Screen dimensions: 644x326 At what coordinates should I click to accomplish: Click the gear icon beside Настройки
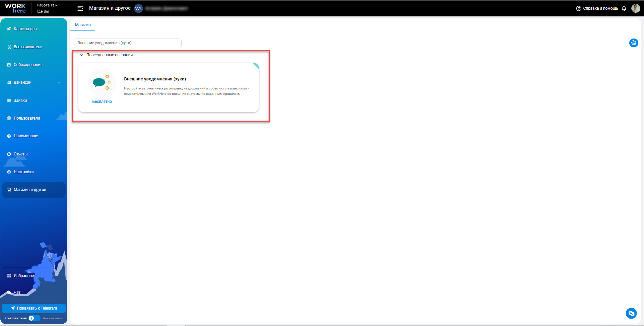(9, 172)
